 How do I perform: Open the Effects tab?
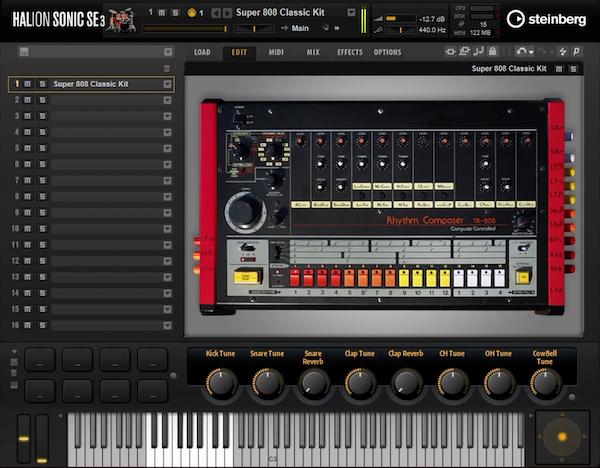pos(350,51)
